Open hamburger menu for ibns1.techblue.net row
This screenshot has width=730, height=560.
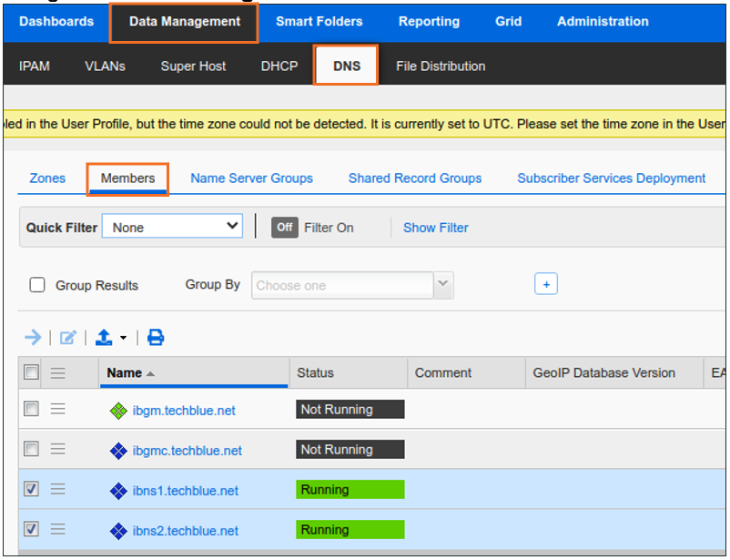tap(58, 490)
